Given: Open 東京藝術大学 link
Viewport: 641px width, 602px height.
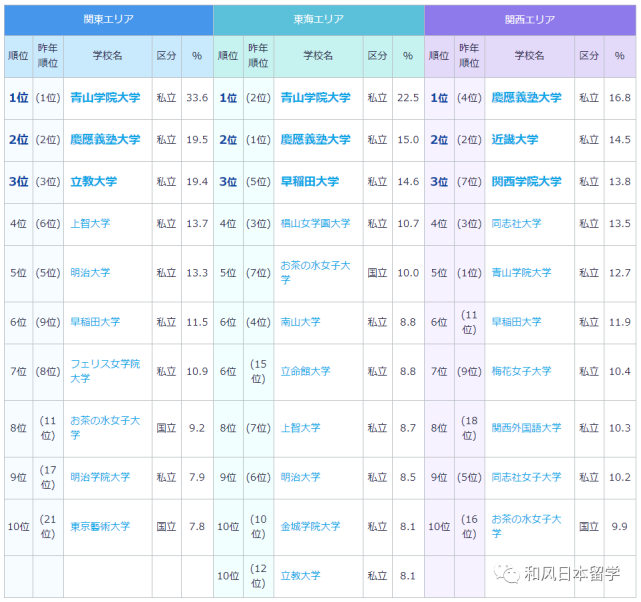Looking at the screenshot, I should click(100, 526).
